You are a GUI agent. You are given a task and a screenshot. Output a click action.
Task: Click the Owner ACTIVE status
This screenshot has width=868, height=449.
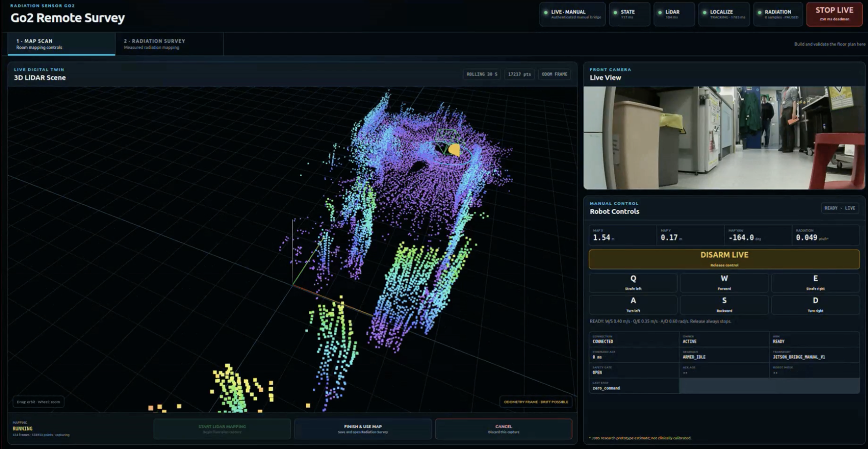click(x=689, y=342)
